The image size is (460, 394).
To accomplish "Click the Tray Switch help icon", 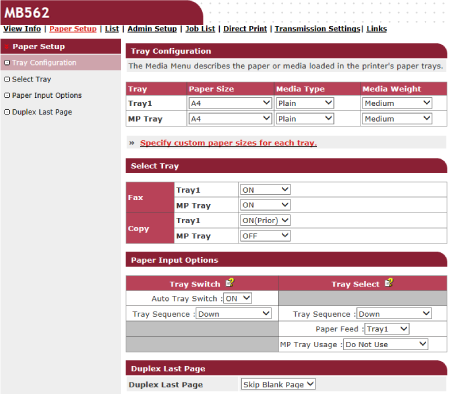I will [230, 283].
